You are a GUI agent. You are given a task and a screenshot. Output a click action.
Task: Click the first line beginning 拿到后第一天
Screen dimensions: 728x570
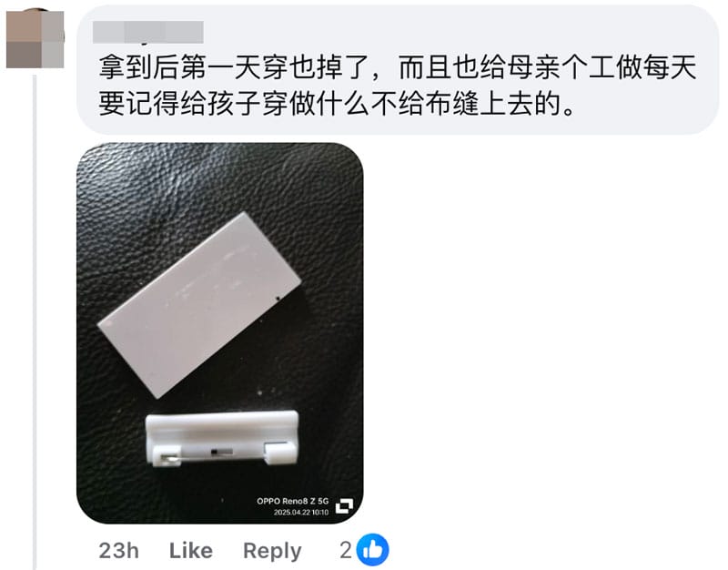(398, 67)
